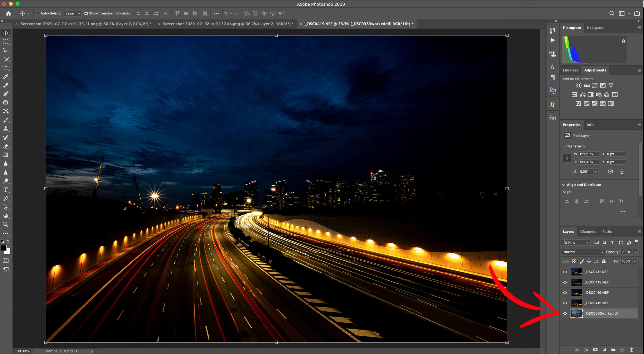Click the _DSC0383worked.tif layer thumbnail
644x354 pixels.
[x=577, y=313]
